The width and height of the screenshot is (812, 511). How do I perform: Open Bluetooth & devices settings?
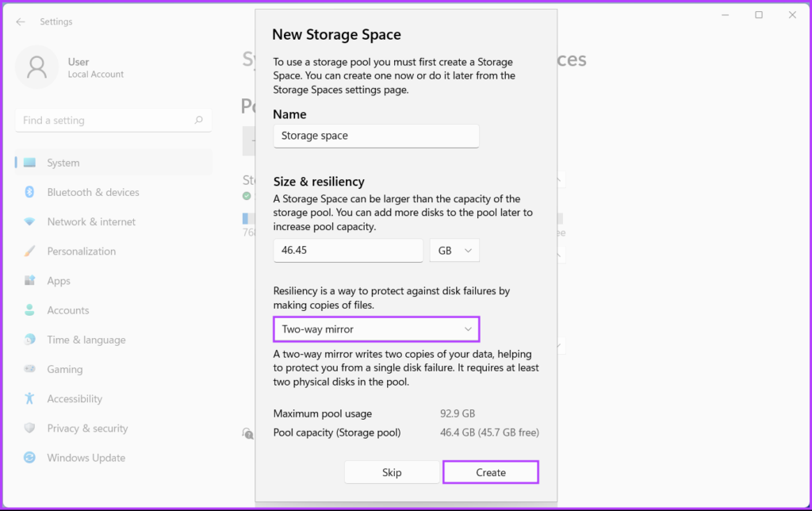(x=93, y=192)
